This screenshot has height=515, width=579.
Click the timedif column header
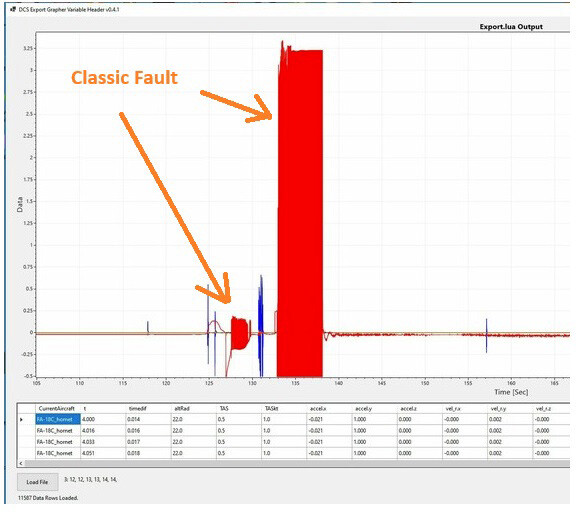148,408
